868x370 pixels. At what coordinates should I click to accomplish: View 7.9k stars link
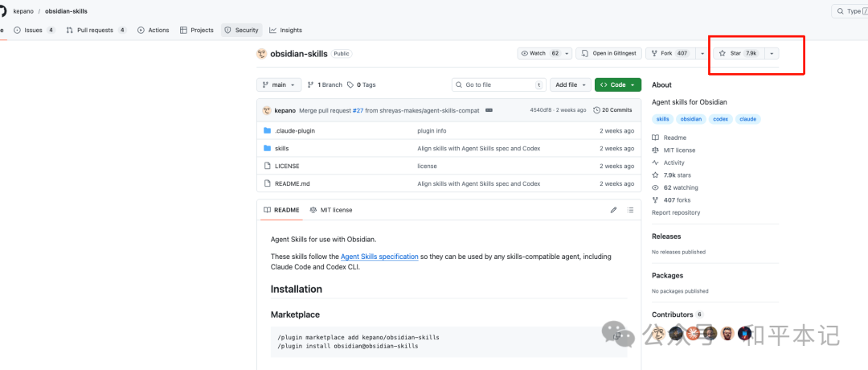[671, 175]
